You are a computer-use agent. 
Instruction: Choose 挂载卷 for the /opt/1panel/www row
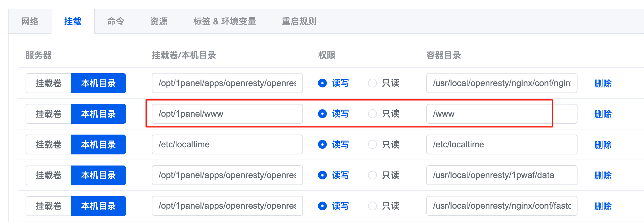click(x=48, y=114)
